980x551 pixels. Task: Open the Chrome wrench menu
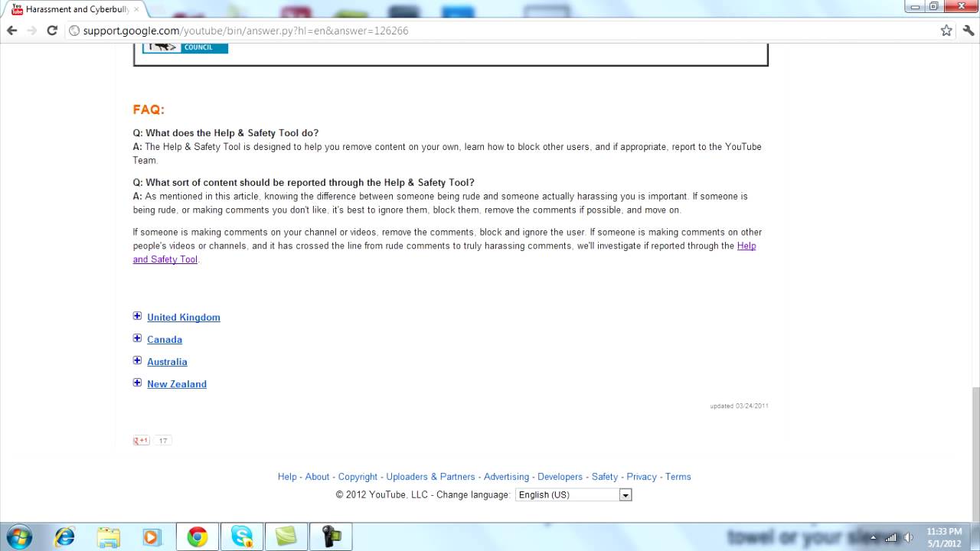point(967,31)
